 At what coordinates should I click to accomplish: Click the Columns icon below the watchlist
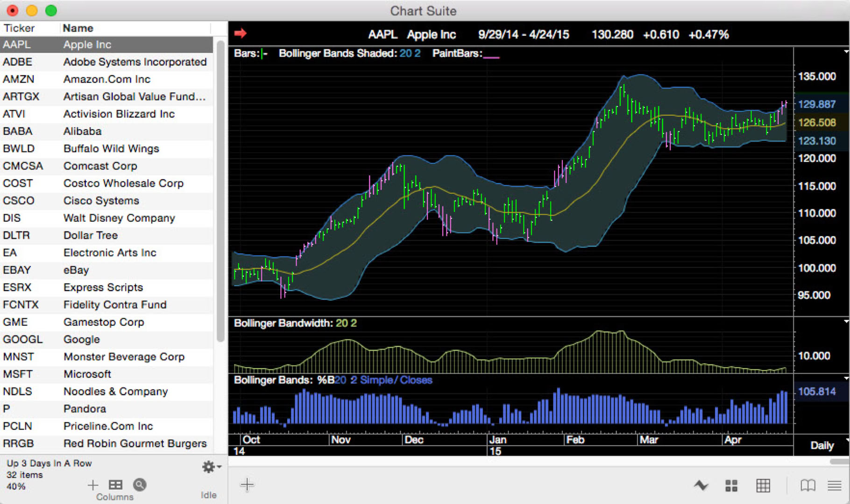[115, 484]
